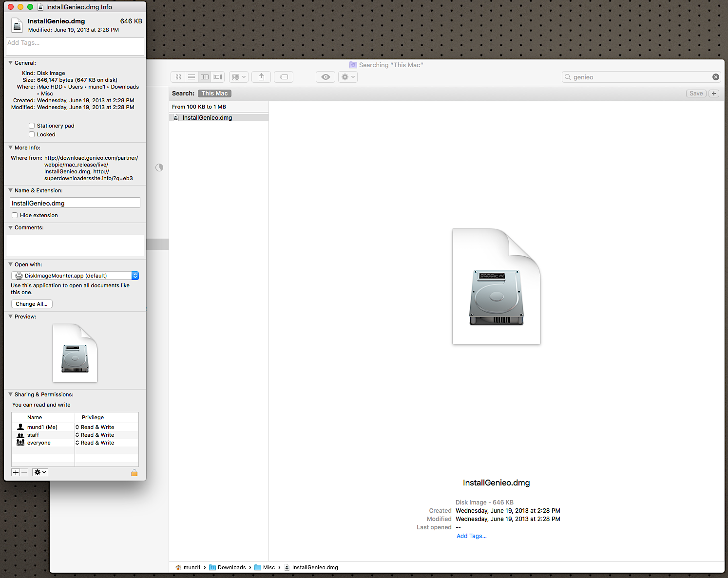The width and height of the screenshot is (728, 578).
Task: Toggle the Hide extension checkbox
Action: 15,215
